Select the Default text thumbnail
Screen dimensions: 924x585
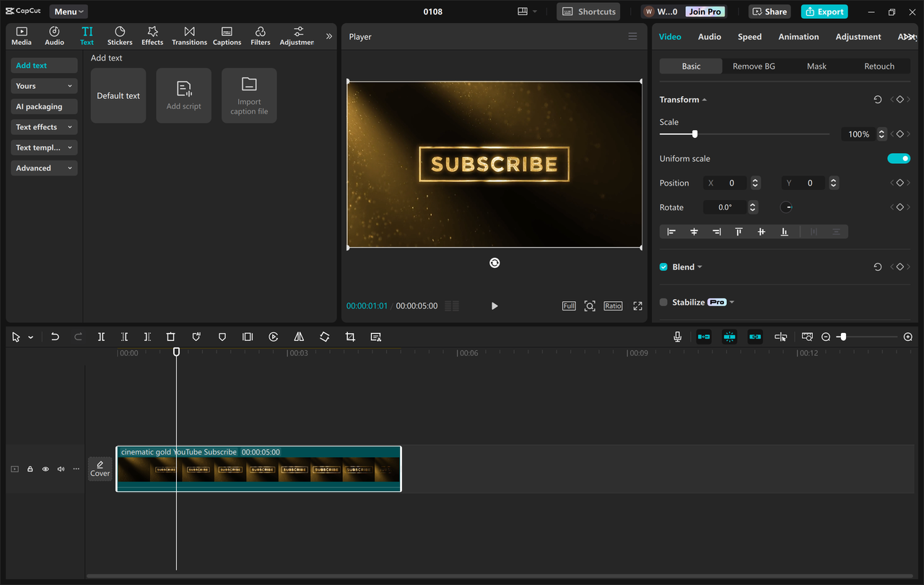point(118,95)
